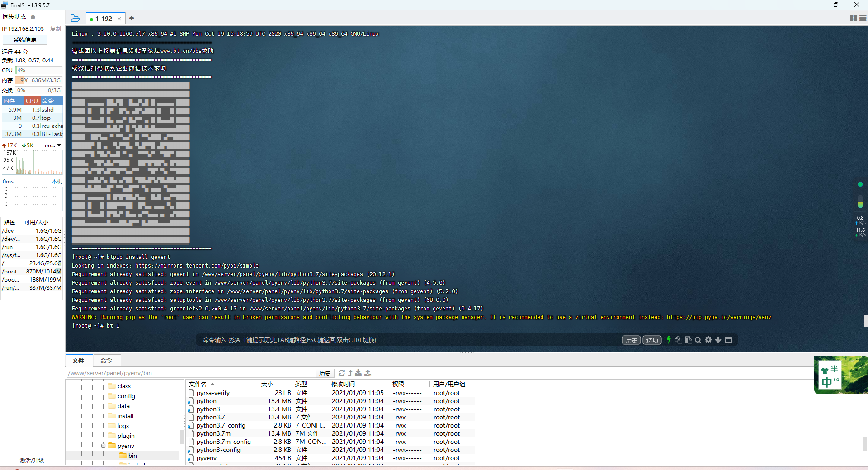Image resolution: width=868 pixels, height=470 pixels.
Task: Sort file list by 权限 permissions column
Action: [409, 384]
